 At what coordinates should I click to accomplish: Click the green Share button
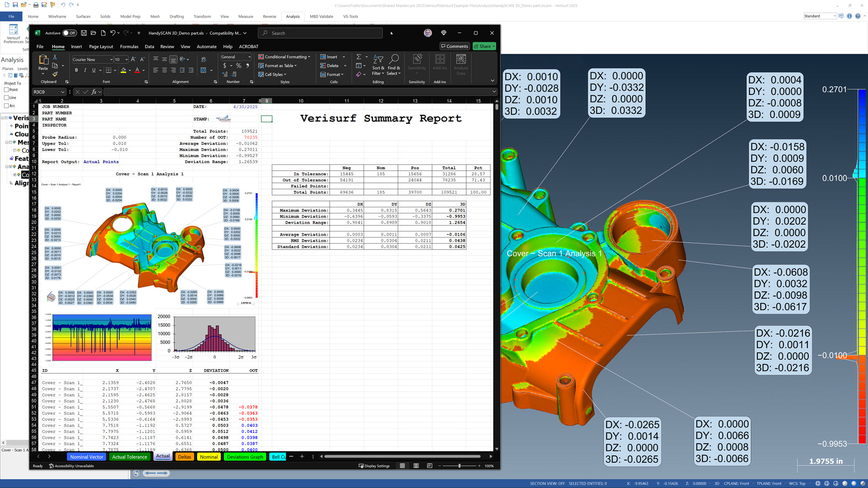485,46
